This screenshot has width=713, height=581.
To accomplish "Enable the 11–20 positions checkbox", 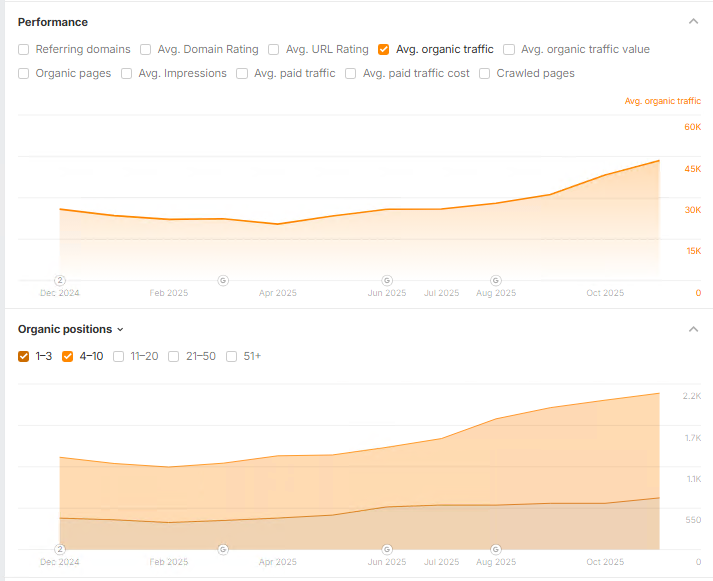I will tap(119, 356).
